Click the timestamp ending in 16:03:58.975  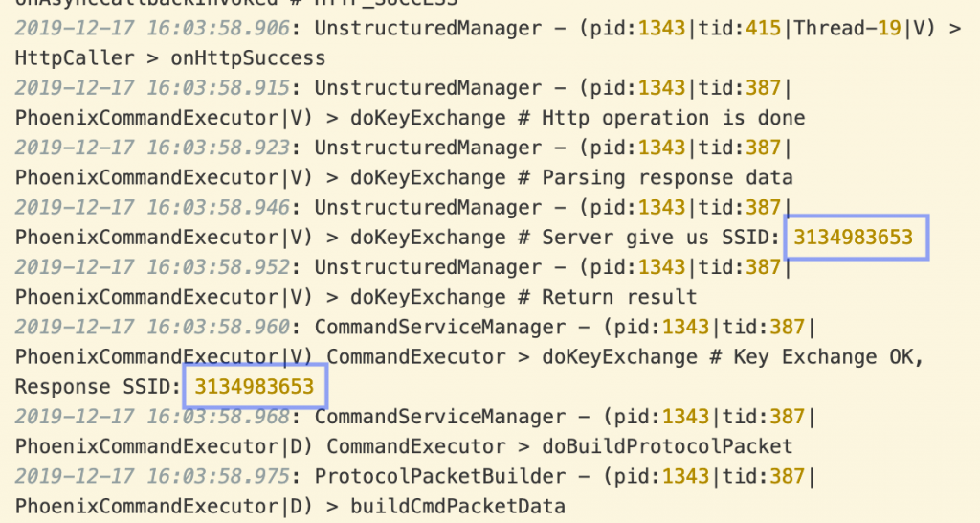(152, 476)
